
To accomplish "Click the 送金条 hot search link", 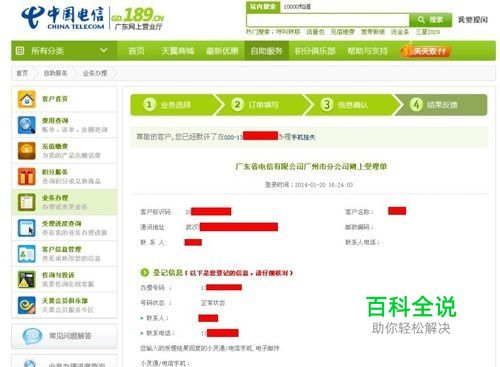I will [x=400, y=32].
